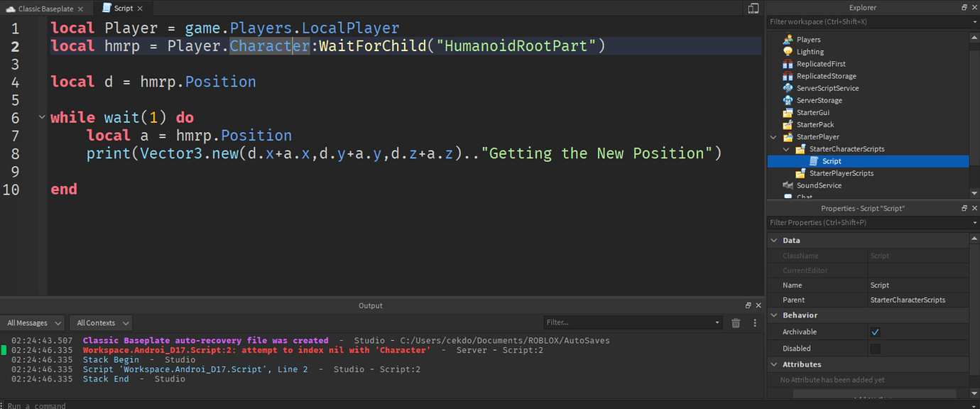Enable the Disabled property for Script
The image size is (980, 409).
[x=875, y=348]
